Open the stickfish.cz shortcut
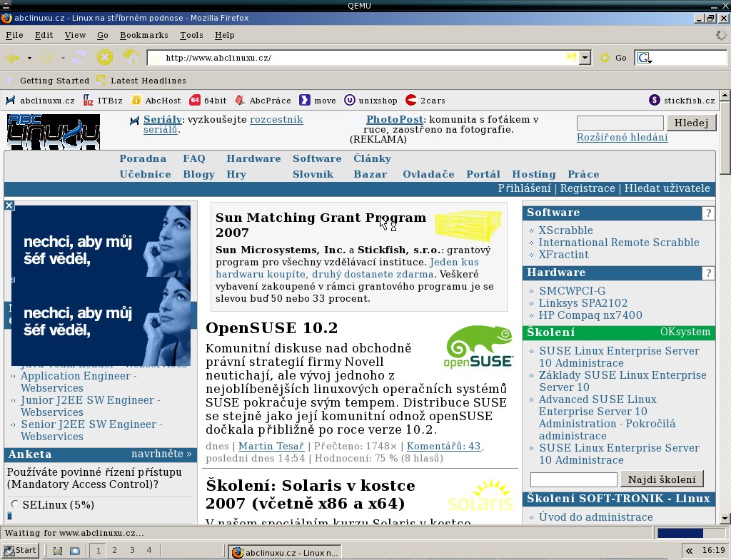 pyautogui.click(x=682, y=101)
